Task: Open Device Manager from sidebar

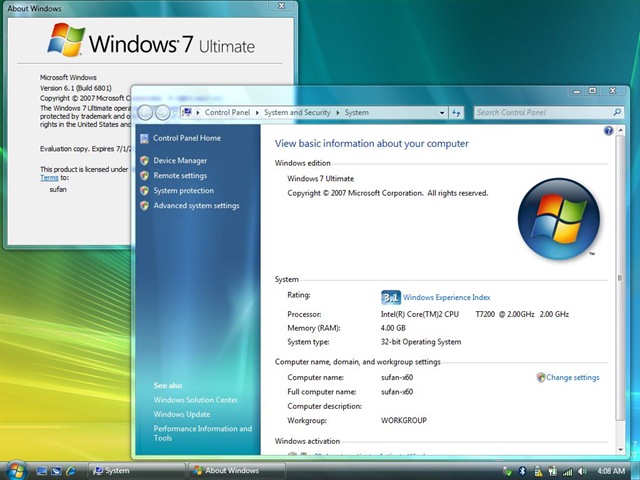Action: pos(180,160)
